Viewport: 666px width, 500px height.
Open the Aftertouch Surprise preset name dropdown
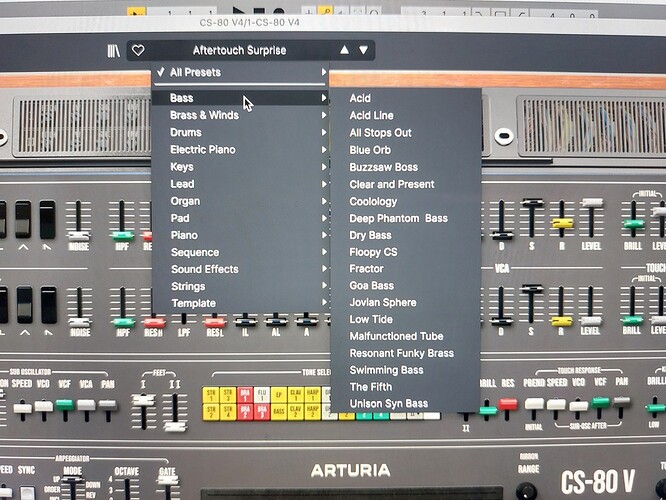[x=239, y=50]
